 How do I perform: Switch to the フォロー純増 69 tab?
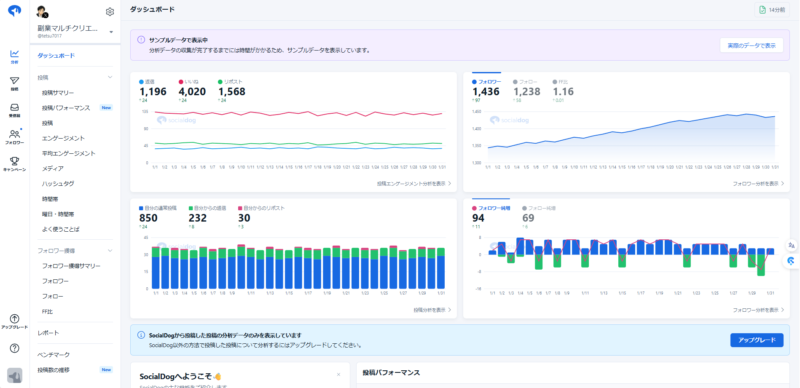pos(539,217)
